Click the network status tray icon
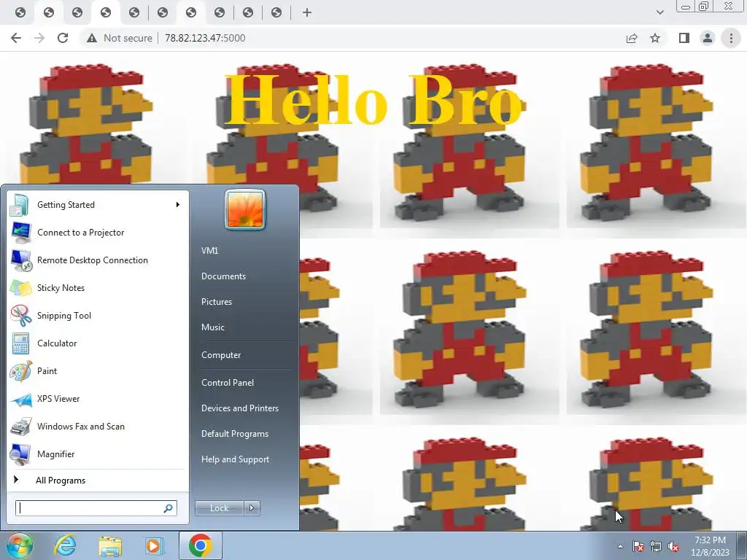Screen dimensions: 747x560 tap(656, 546)
